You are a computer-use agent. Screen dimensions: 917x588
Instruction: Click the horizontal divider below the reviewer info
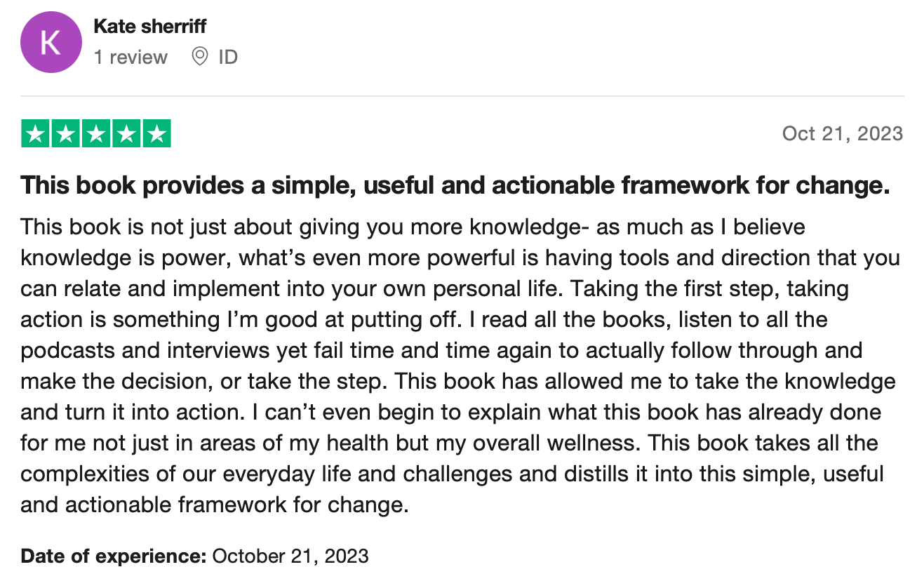462,96
